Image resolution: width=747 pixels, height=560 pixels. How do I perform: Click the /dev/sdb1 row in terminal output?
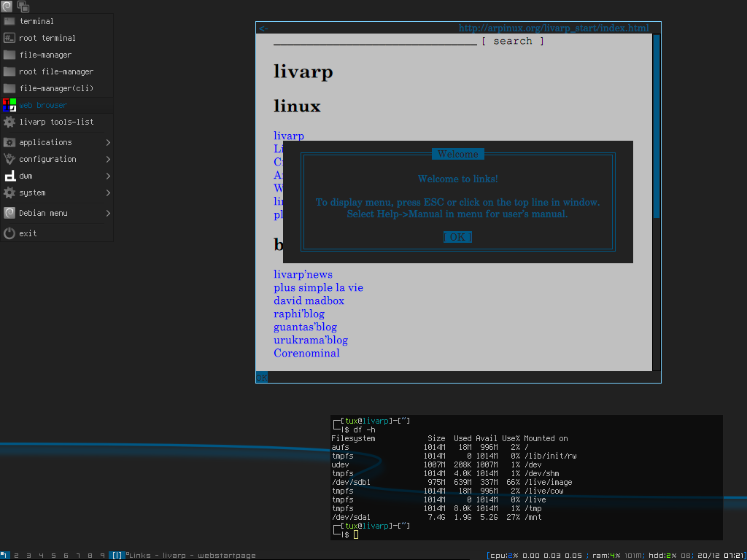click(x=452, y=483)
